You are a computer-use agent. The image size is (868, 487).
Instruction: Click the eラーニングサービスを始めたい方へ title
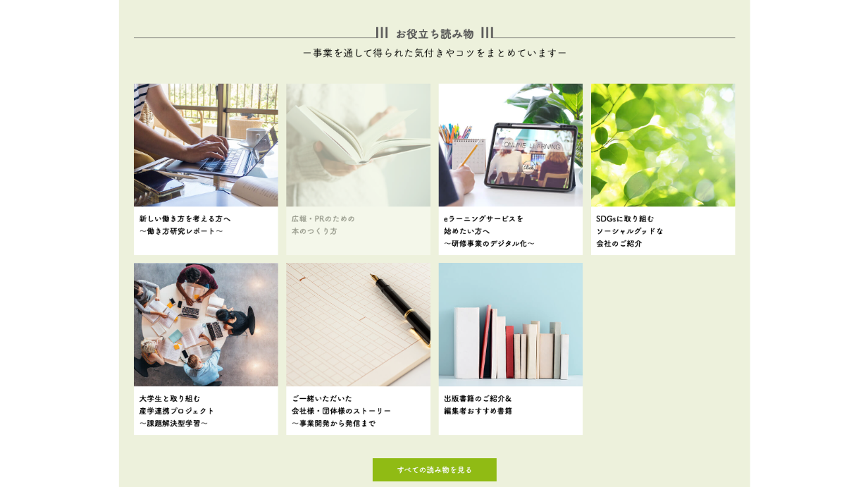tap(484, 225)
